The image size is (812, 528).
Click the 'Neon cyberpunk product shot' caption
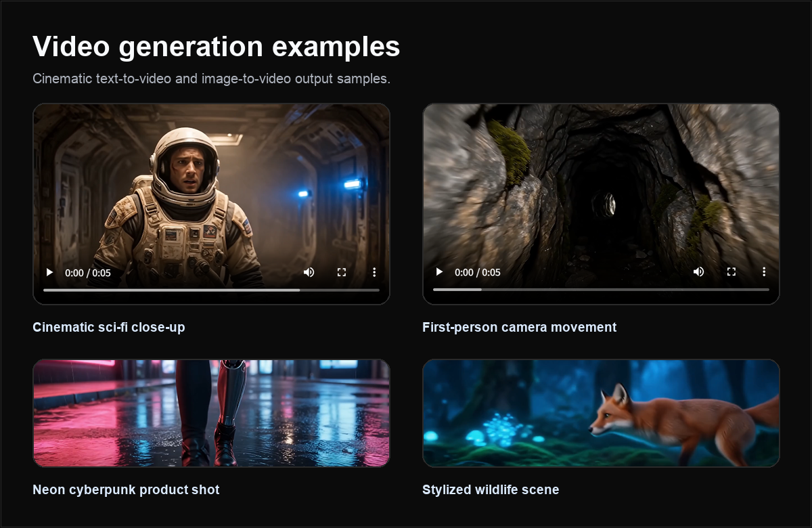tap(126, 489)
